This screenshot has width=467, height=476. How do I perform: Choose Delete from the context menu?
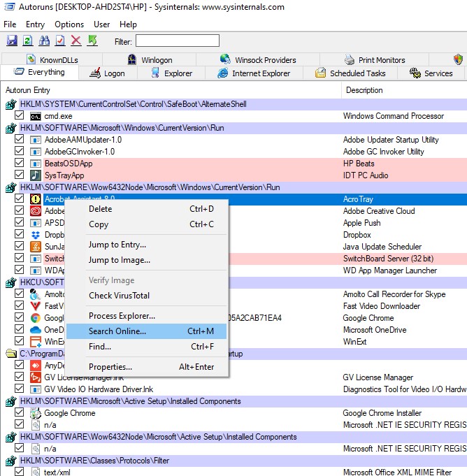[x=147, y=209]
